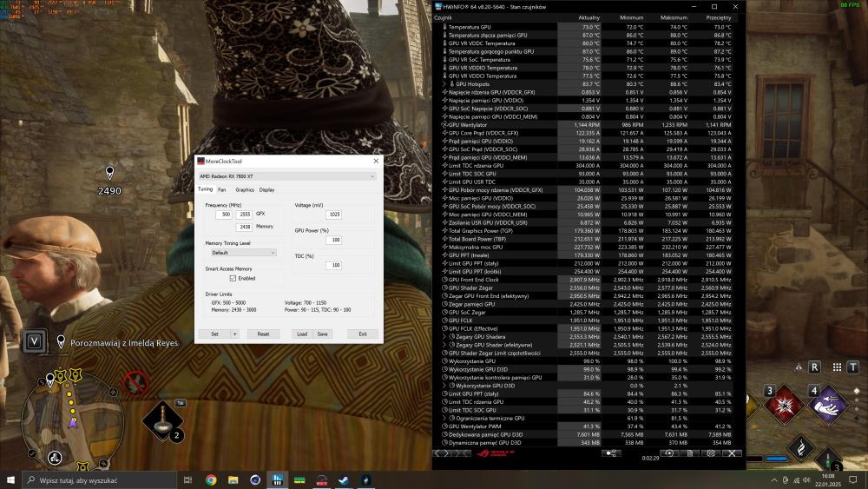
Task: Click the Reset button in MoreClockTool
Action: pyautogui.click(x=263, y=334)
